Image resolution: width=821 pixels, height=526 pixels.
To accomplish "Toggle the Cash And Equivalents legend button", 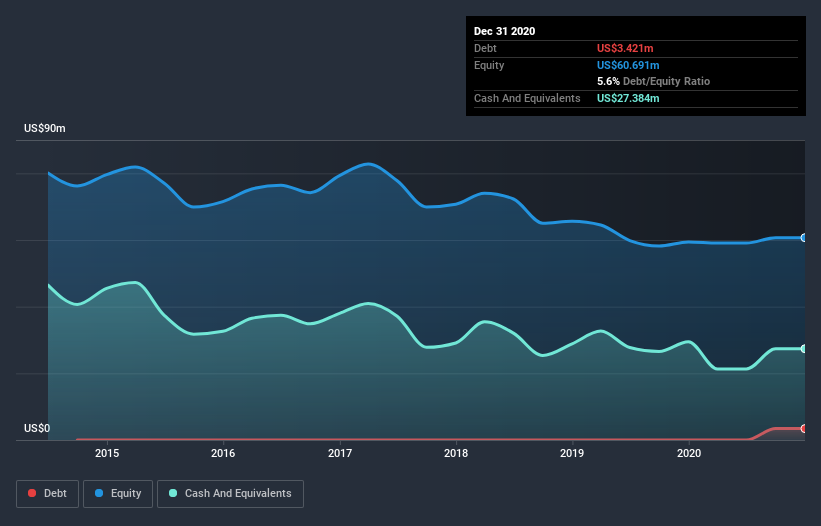I will pyautogui.click(x=230, y=494).
